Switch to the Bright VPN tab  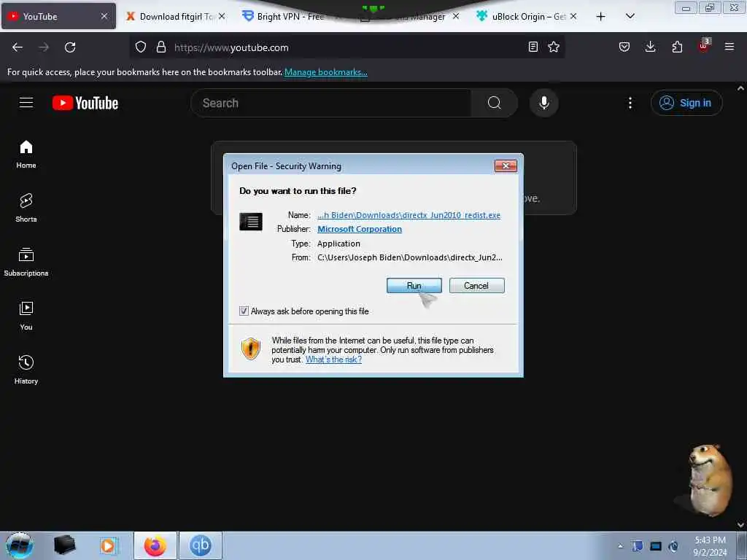click(x=290, y=17)
